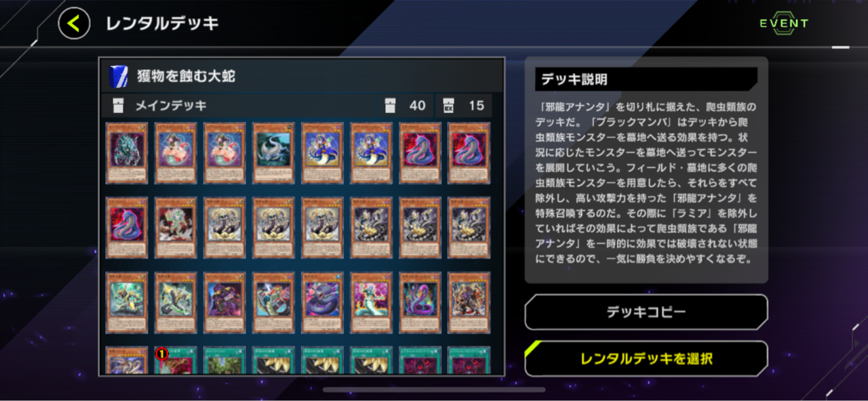Select the pink-haired monster card, second in top row
The height and width of the screenshot is (401, 868).
(x=176, y=153)
